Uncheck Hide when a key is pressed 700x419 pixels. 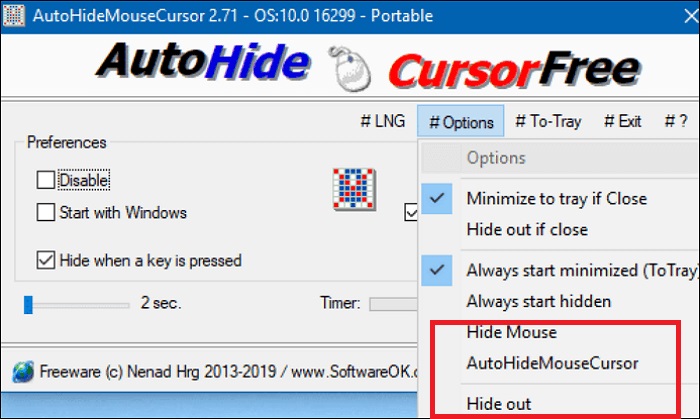46,260
